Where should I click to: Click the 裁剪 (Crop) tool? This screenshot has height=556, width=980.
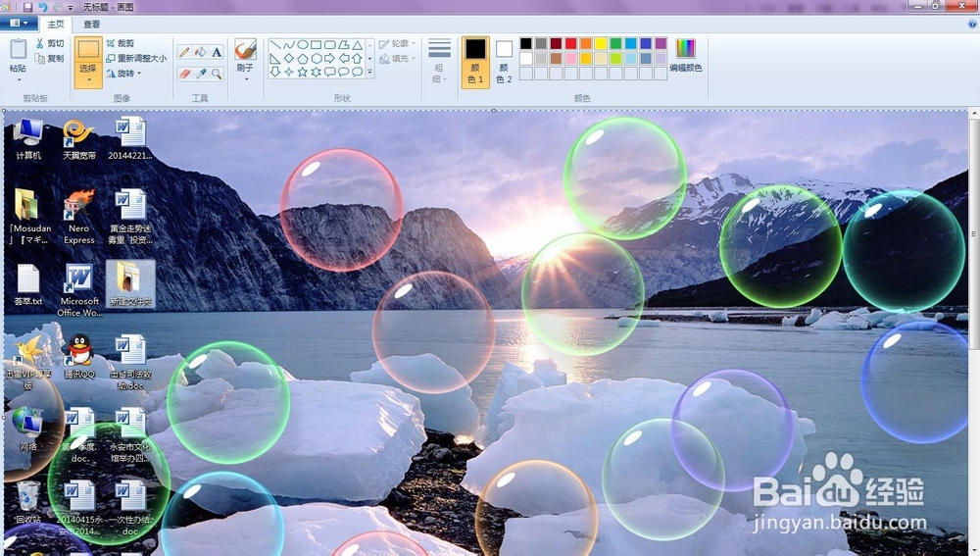pyautogui.click(x=120, y=43)
